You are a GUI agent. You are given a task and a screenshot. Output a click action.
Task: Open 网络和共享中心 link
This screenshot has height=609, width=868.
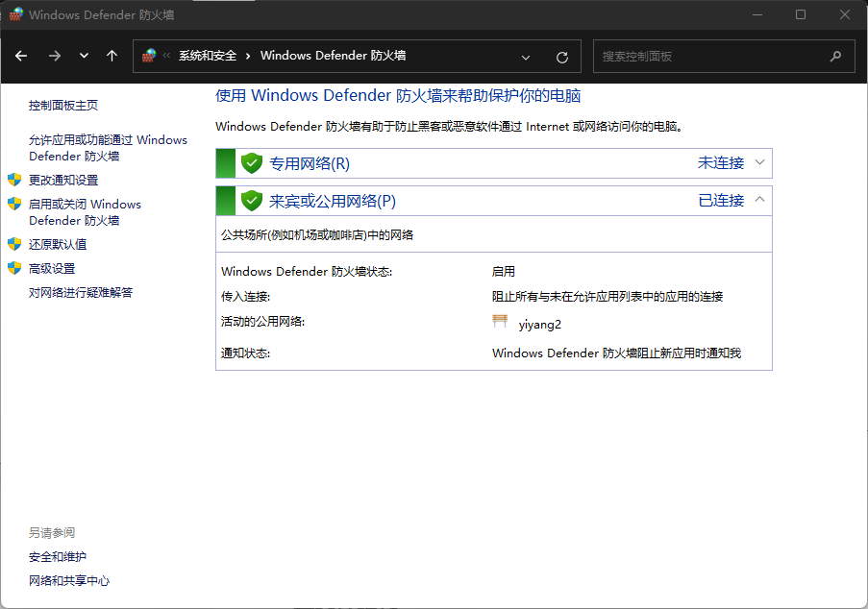point(69,580)
